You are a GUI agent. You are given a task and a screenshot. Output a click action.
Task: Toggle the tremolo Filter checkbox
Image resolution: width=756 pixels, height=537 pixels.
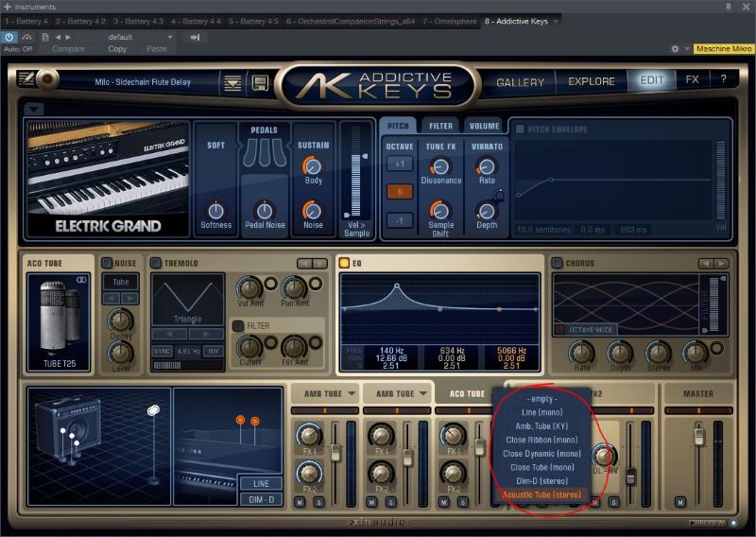tap(238, 325)
